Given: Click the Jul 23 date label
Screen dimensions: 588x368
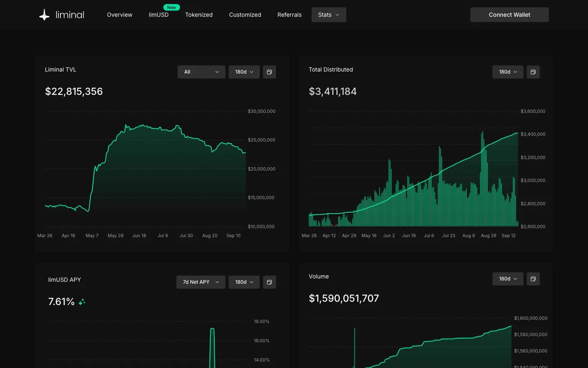Looking at the screenshot, I should coord(449,236).
